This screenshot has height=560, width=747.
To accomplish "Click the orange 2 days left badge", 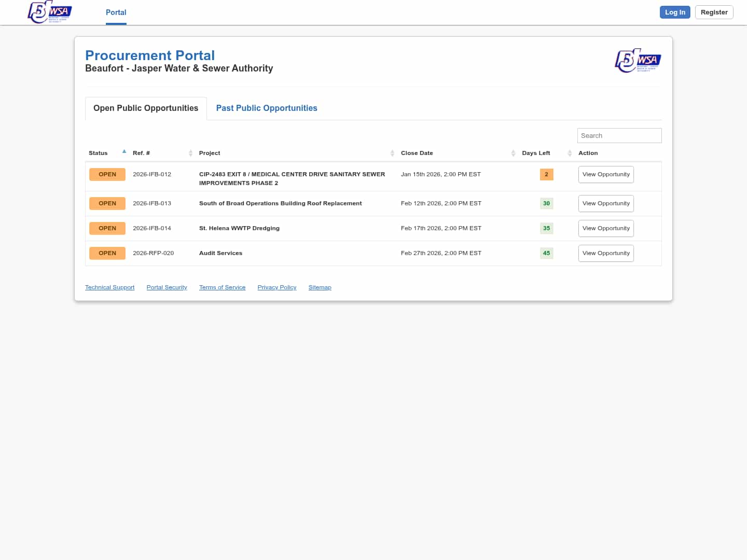I will click(546, 175).
